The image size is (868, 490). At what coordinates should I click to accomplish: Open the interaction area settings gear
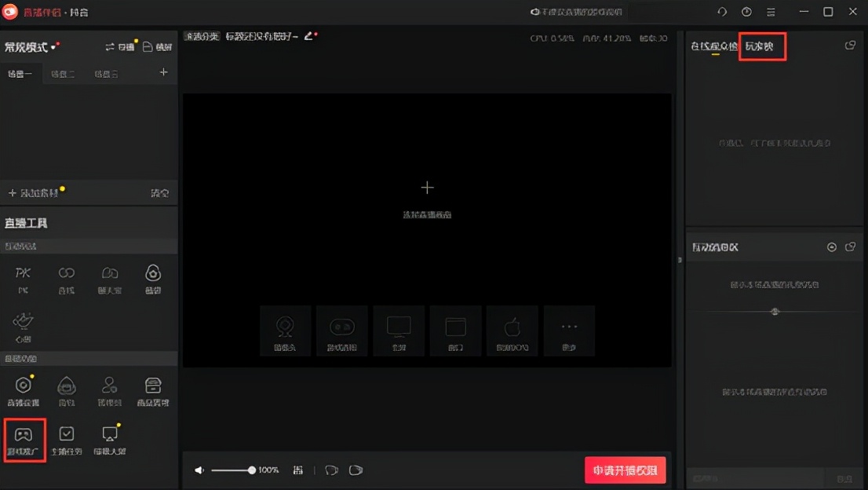coord(831,247)
